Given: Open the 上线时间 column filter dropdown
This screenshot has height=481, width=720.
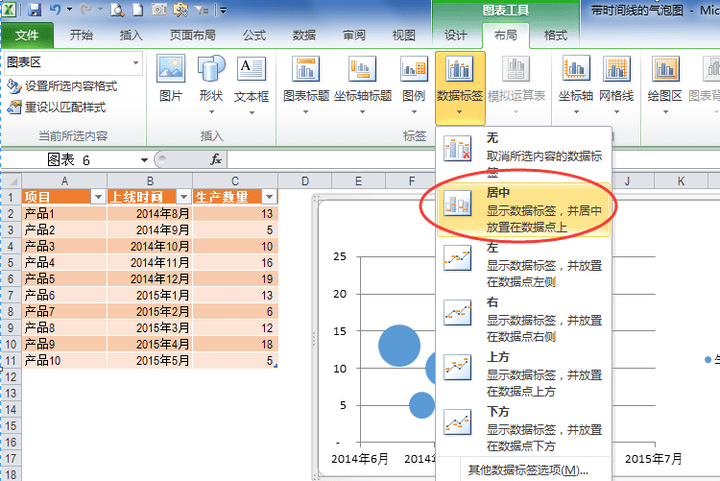Looking at the screenshot, I should click(184, 197).
